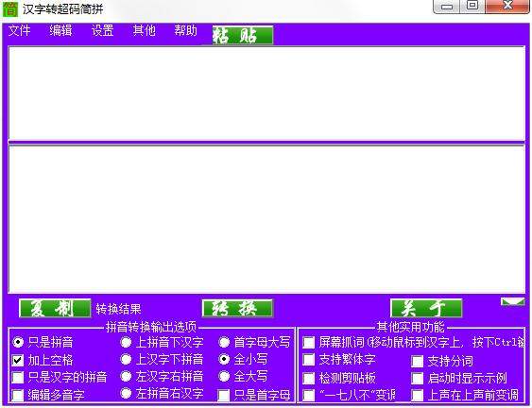532x408 pixels.
Task: Enable 只是汉字的拼音 checkbox
Action: pos(18,377)
